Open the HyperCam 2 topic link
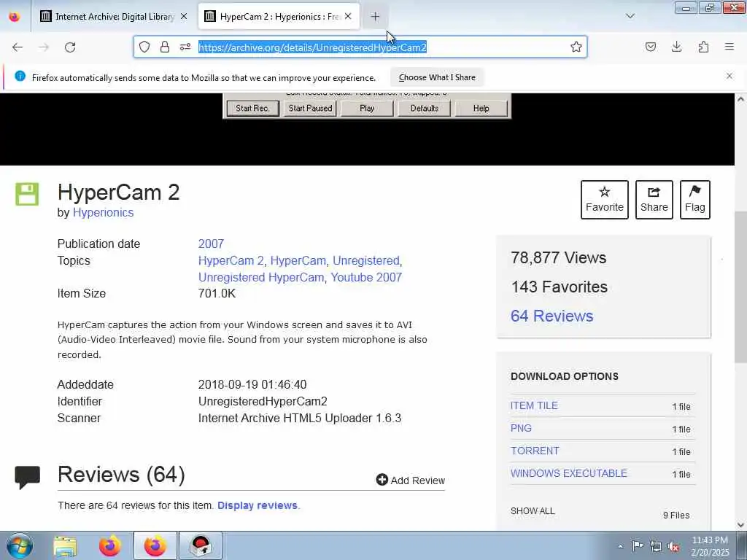 click(x=231, y=260)
